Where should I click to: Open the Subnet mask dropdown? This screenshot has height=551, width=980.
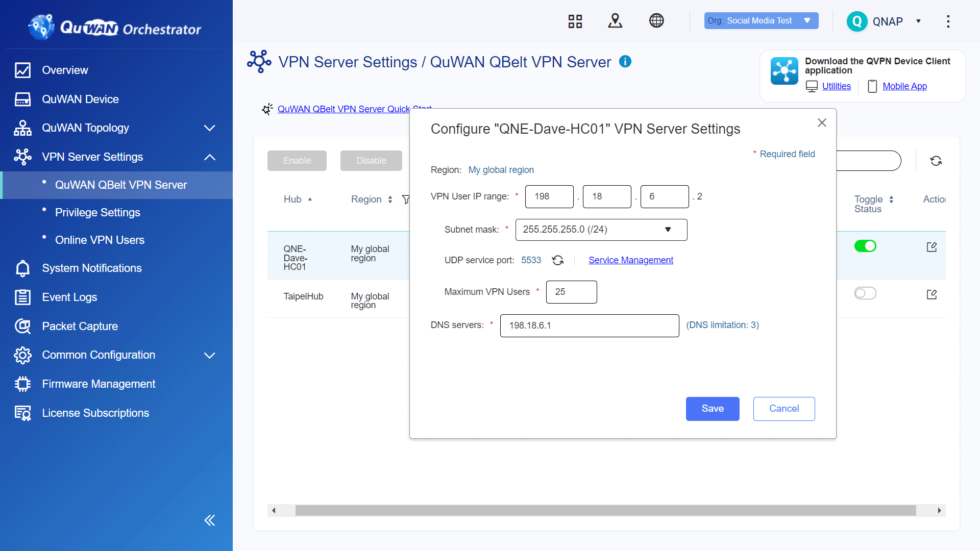[601, 230]
